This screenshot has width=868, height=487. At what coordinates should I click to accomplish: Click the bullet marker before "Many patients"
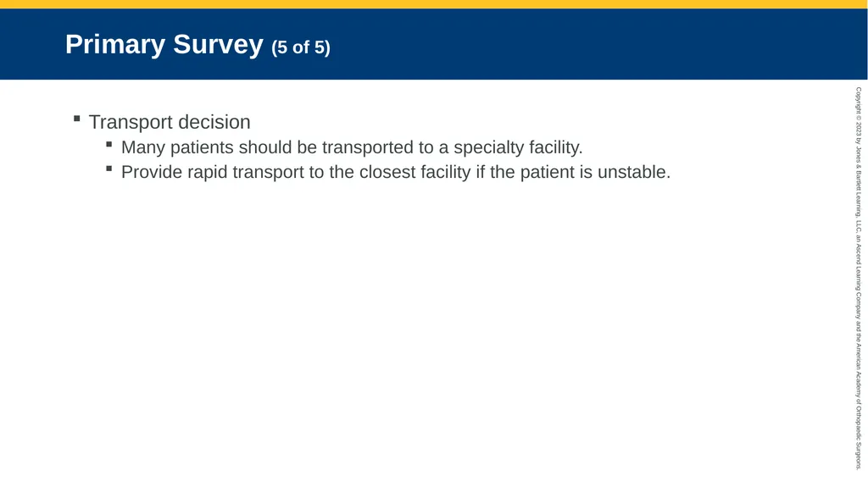point(109,145)
